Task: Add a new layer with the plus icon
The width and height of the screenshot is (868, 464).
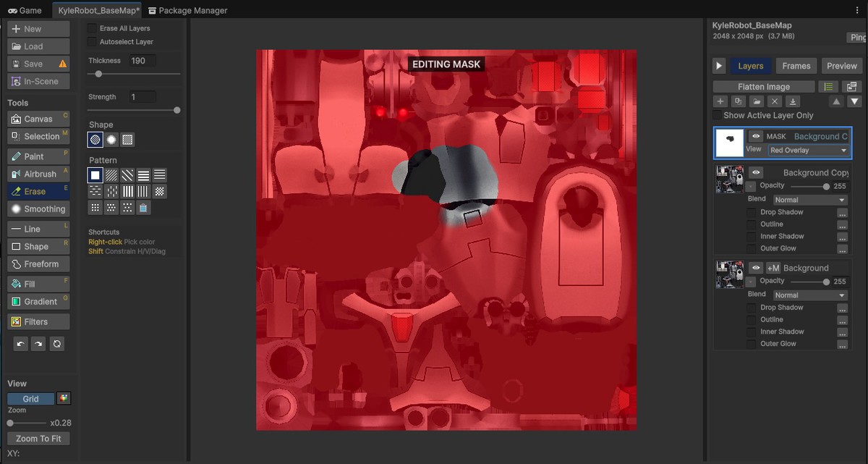Action: pos(720,101)
